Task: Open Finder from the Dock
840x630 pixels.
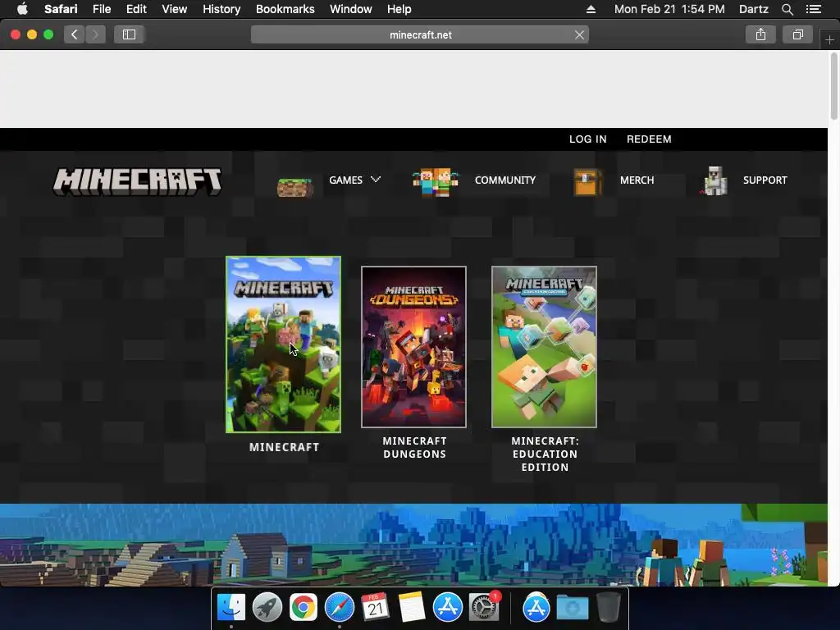Action: (231, 607)
